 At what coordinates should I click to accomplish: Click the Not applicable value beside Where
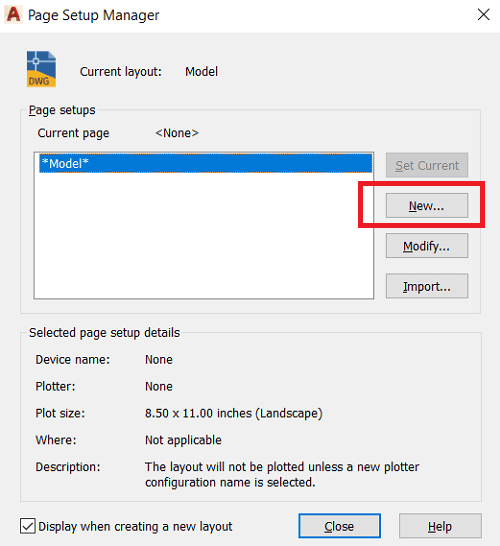point(183,440)
